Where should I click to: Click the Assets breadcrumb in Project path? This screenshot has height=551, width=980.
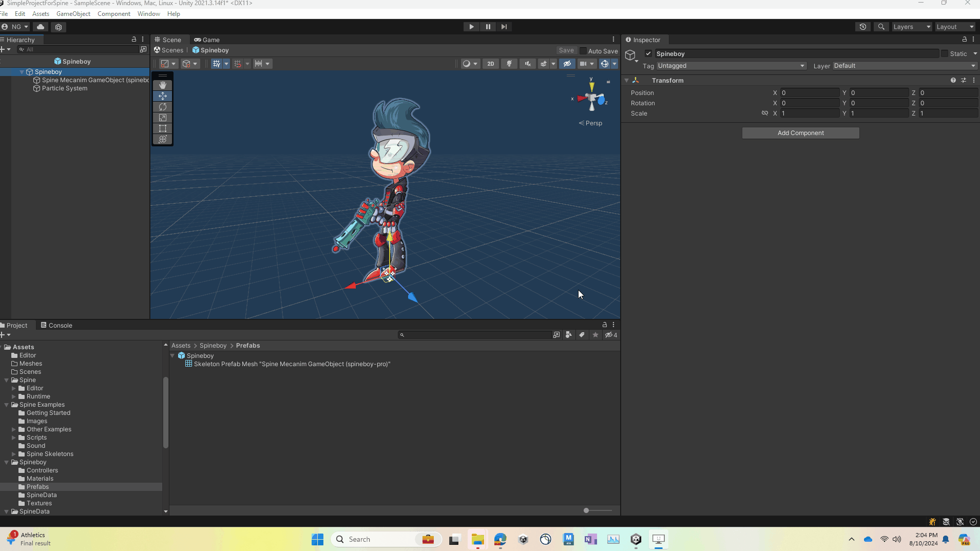181,346
